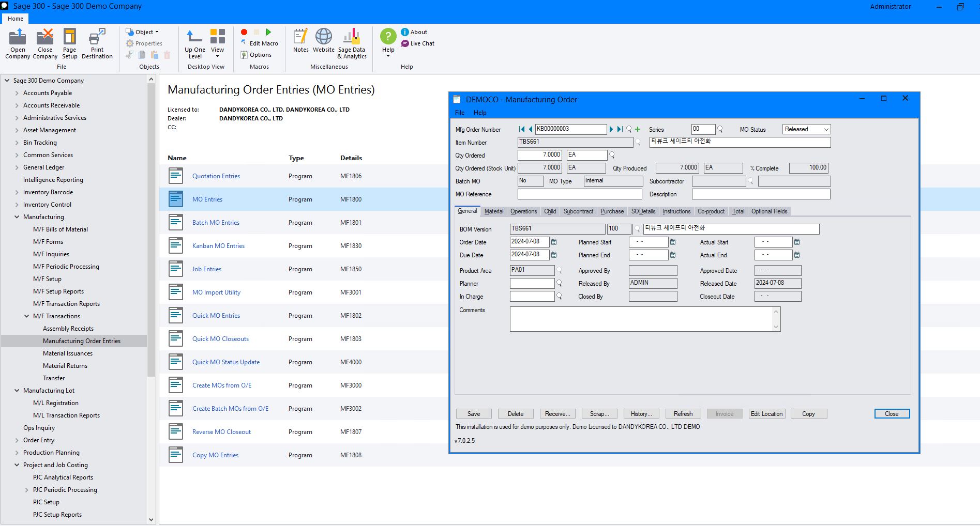Switch to the Material tab
Image resolution: width=980 pixels, height=526 pixels.
pos(494,211)
